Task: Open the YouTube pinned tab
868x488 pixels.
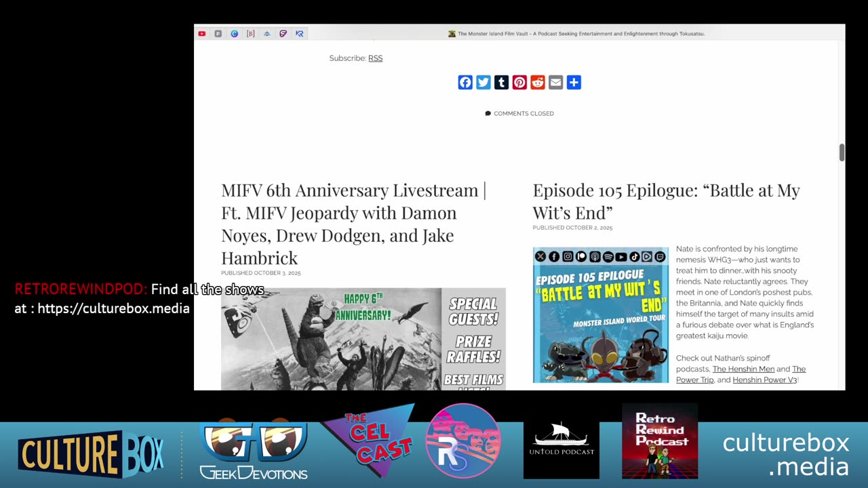Action: point(201,33)
